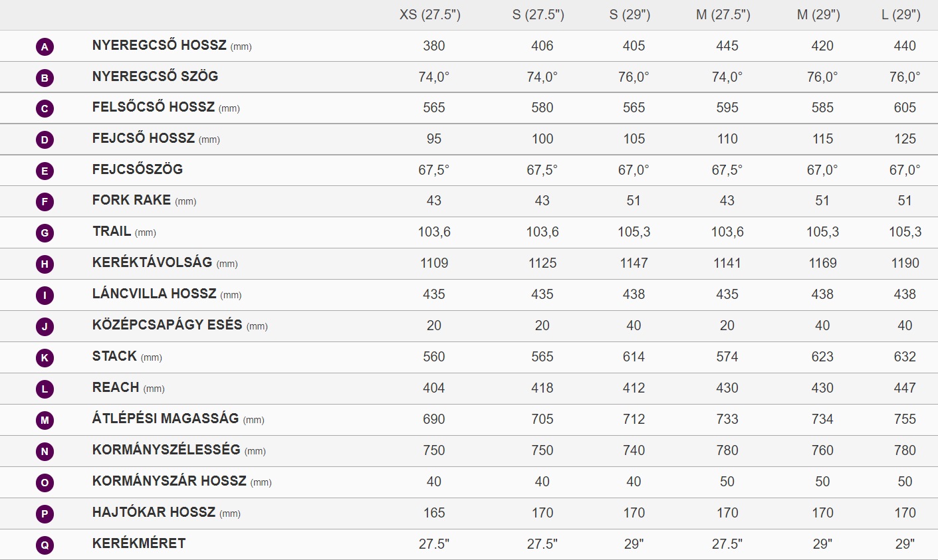The height and width of the screenshot is (560, 938).
Task: Click the Kormányszélesség row label
Action: pyautogui.click(x=166, y=450)
